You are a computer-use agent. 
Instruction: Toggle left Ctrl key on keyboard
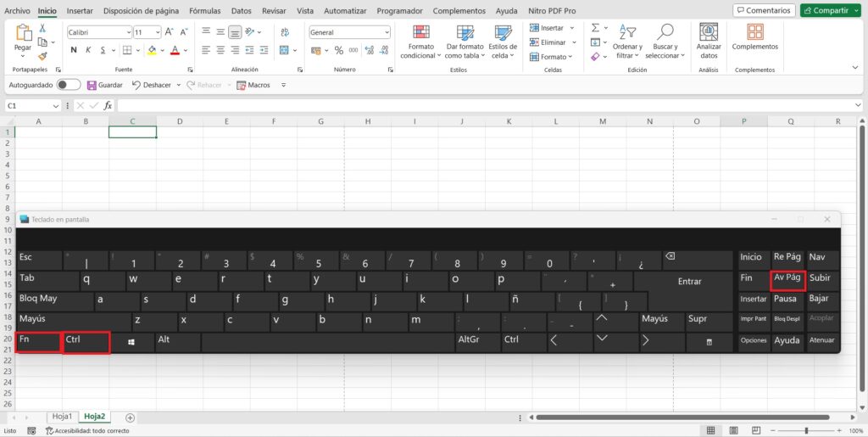click(86, 342)
